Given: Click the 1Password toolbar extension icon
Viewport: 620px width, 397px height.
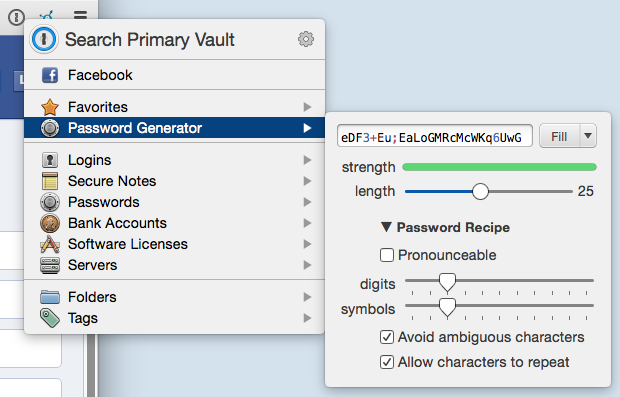Looking at the screenshot, I should pyautogui.click(x=17, y=17).
